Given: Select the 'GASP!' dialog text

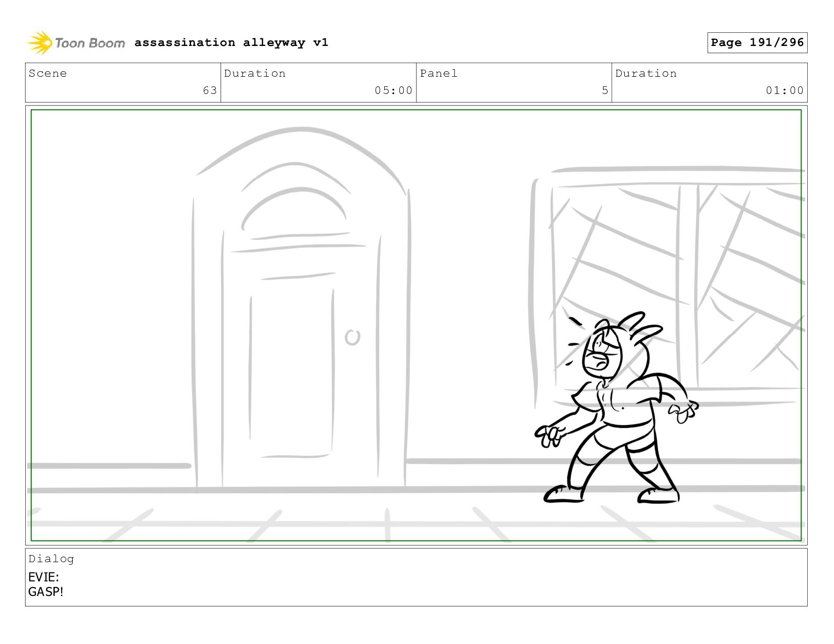Looking at the screenshot, I should [45, 591].
